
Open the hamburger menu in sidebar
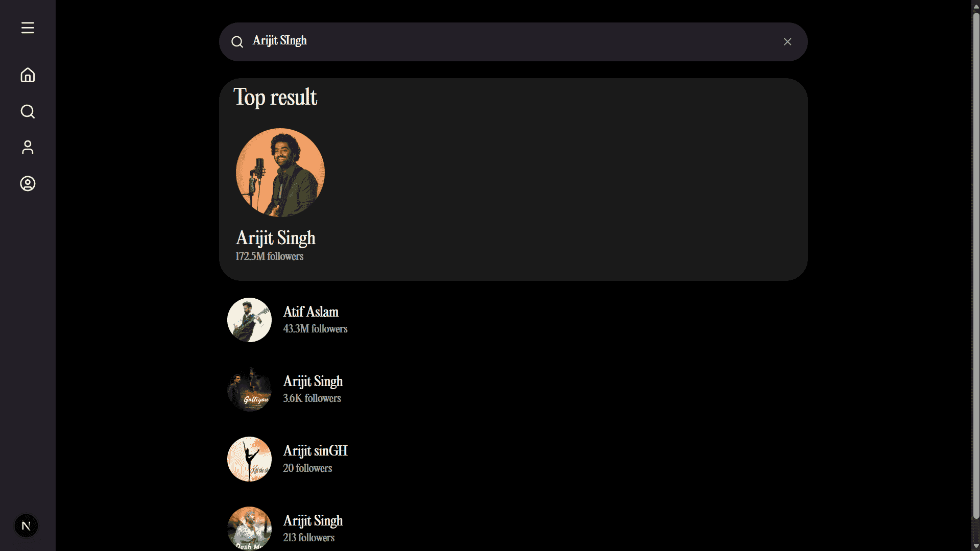tap(28, 28)
